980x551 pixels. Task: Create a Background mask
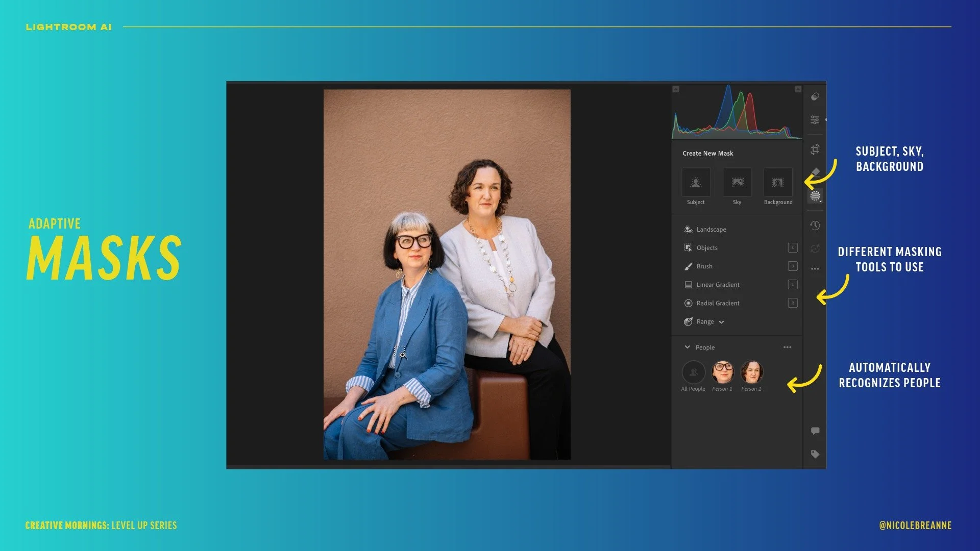pos(778,183)
